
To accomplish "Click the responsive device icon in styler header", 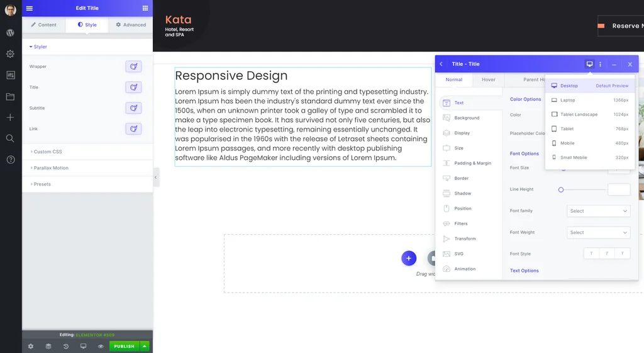I will (589, 64).
